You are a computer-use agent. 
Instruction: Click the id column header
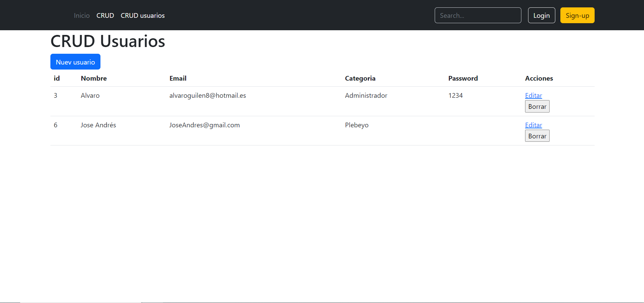tap(56, 78)
